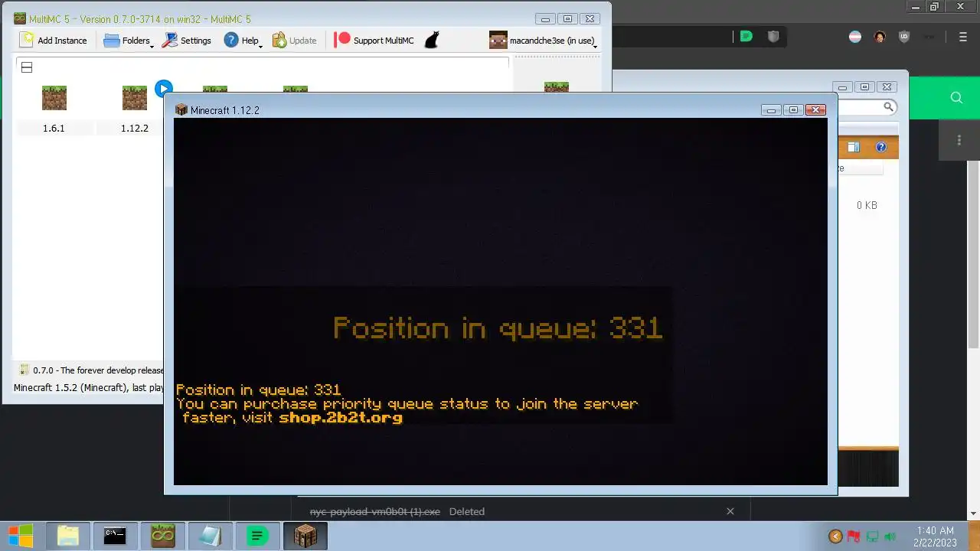Image resolution: width=980 pixels, height=551 pixels.
Task: Minimize the Minecraft 1.12.2 window
Action: pos(771,110)
